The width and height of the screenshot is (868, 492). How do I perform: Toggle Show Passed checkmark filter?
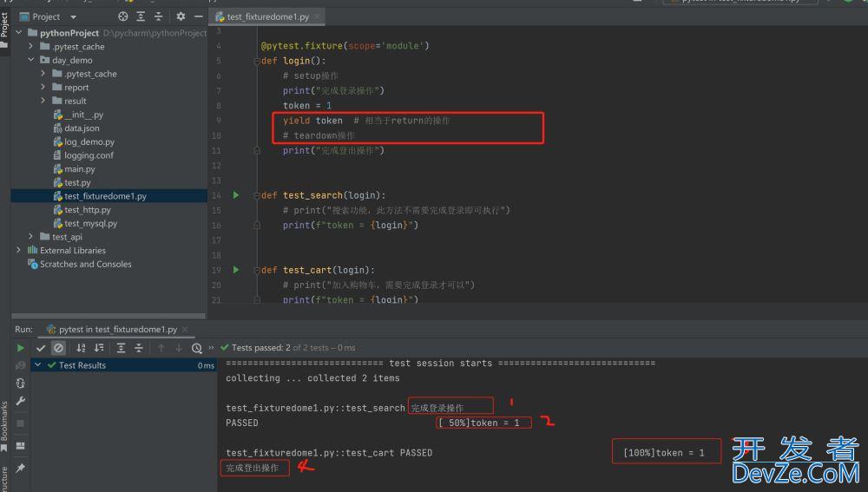click(x=41, y=348)
